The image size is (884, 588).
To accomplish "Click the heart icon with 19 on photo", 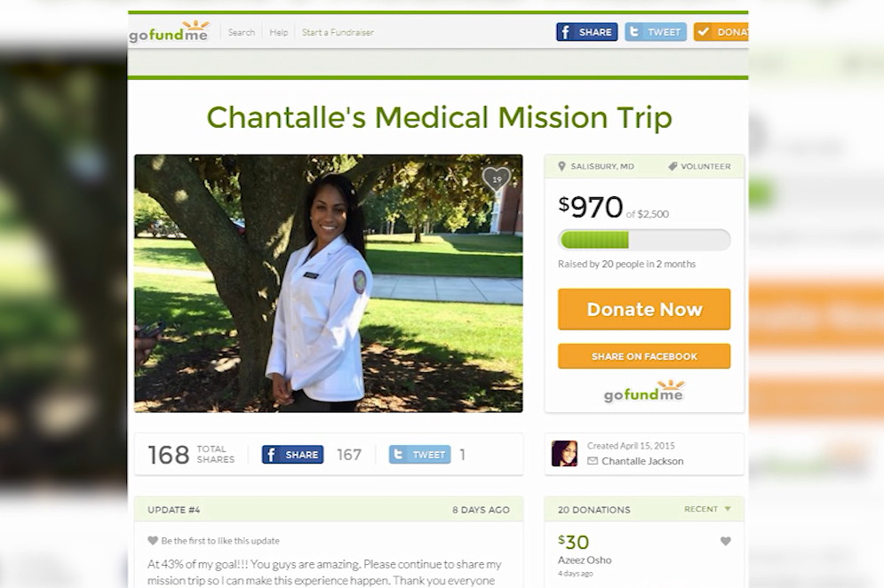I will 496,179.
